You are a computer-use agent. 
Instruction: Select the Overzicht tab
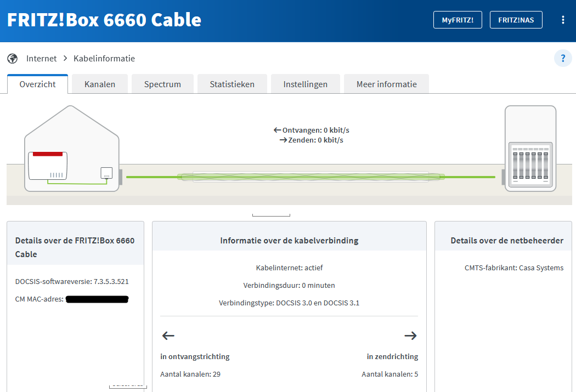coord(37,84)
